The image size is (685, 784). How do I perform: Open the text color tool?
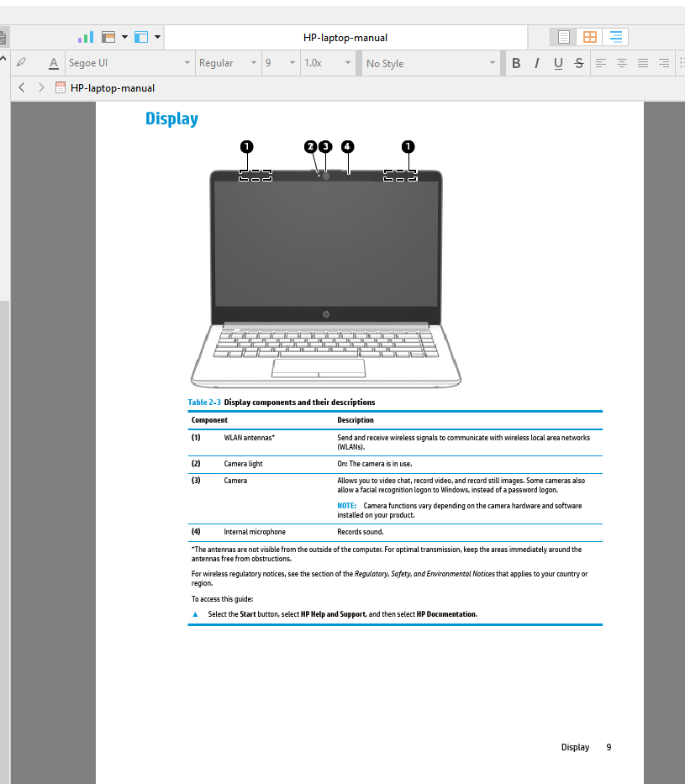click(x=54, y=63)
